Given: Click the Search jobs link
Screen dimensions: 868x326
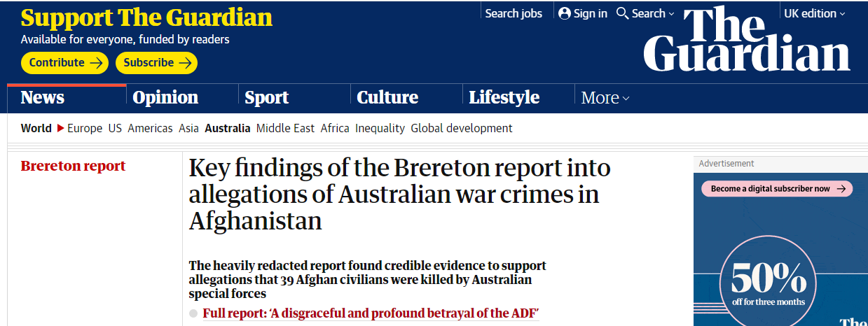Looking at the screenshot, I should point(514,13).
